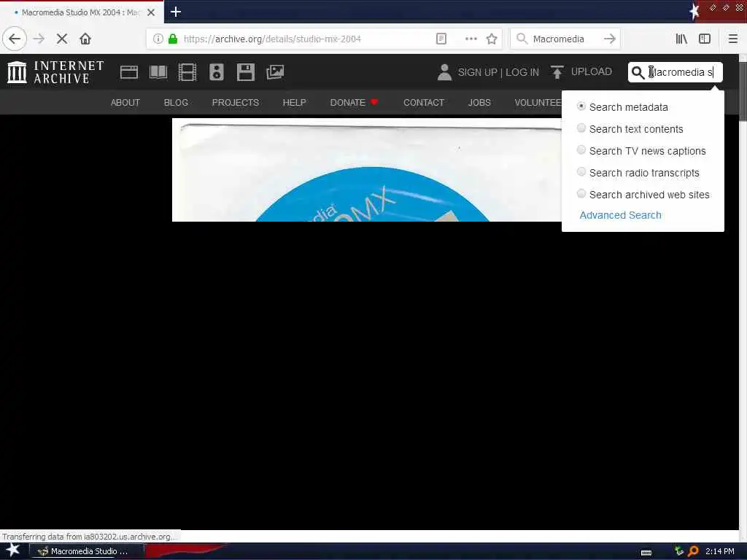Toggle reader view in address bar
747x560 pixels.
(x=441, y=39)
